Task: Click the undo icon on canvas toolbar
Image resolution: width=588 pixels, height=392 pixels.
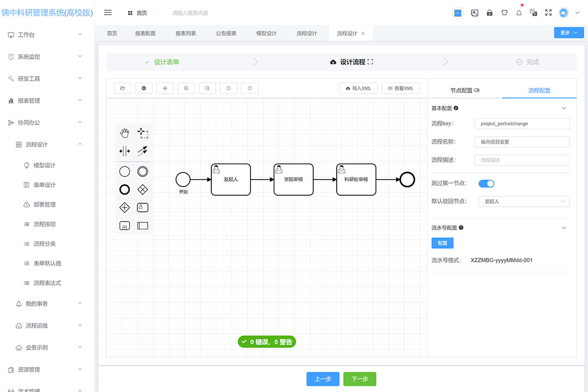Action: [x=228, y=88]
